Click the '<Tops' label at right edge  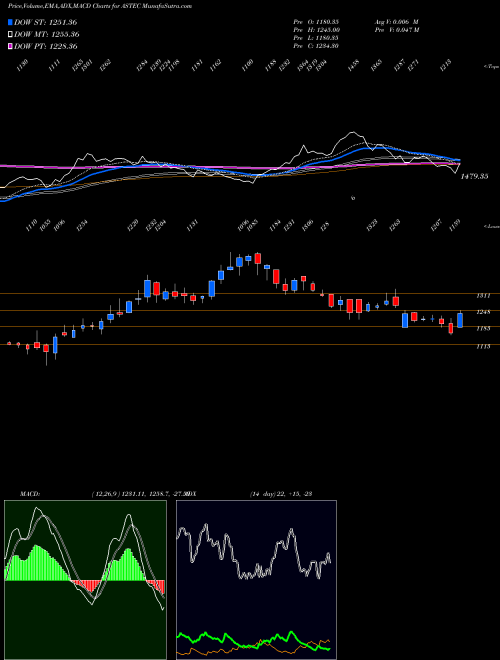(491, 67)
